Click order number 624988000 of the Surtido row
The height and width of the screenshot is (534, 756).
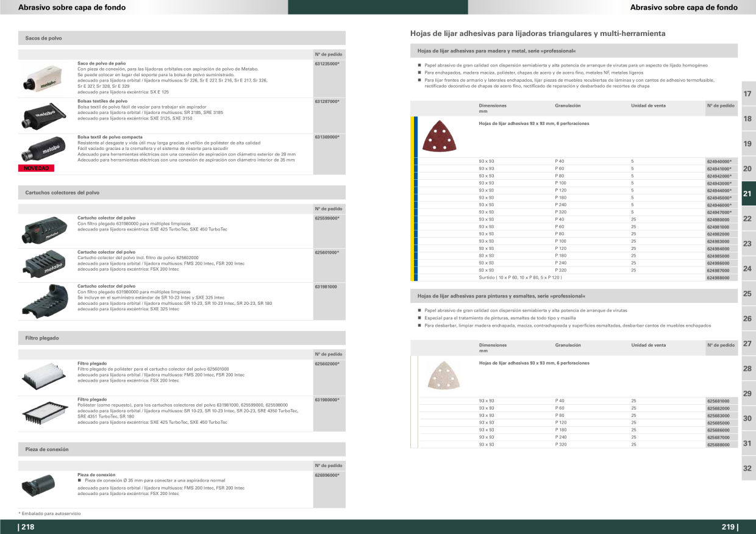pos(718,278)
